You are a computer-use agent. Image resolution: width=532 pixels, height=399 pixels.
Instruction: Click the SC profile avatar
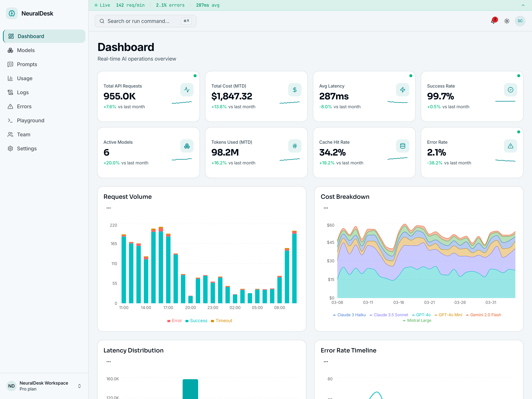520,21
